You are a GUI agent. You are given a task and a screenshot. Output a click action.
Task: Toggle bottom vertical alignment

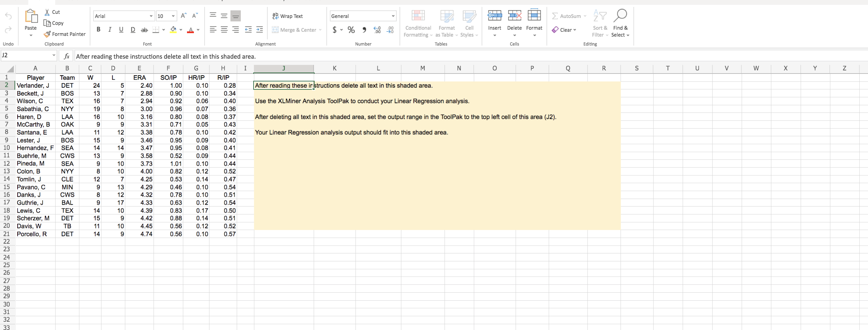[236, 16]
